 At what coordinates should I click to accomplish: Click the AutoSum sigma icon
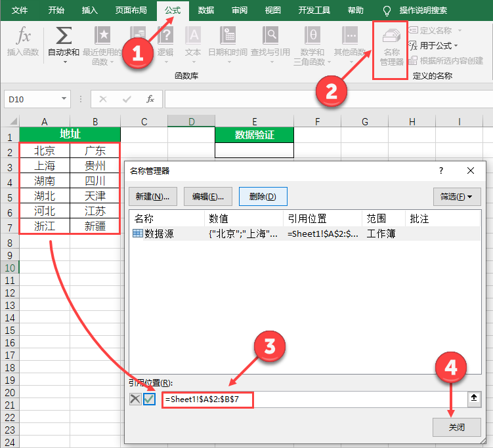pyautogui.click(x=64, y=37)
